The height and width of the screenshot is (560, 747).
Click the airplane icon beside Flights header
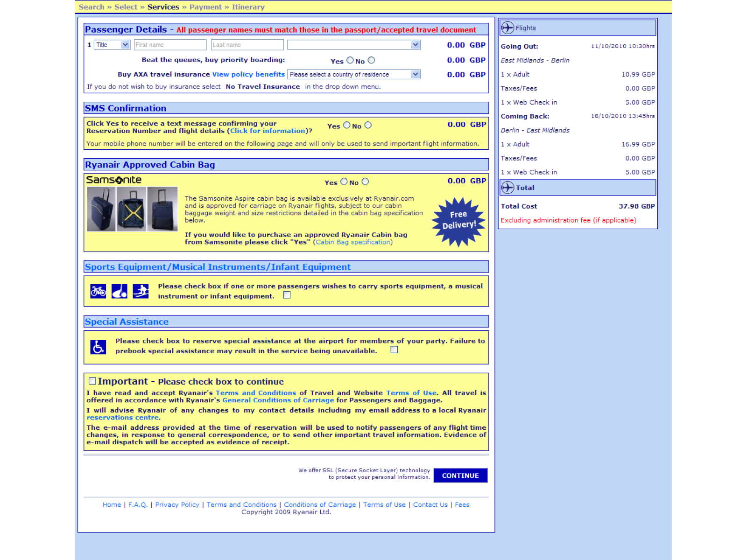pyautogui.click(x=507, y=28)
